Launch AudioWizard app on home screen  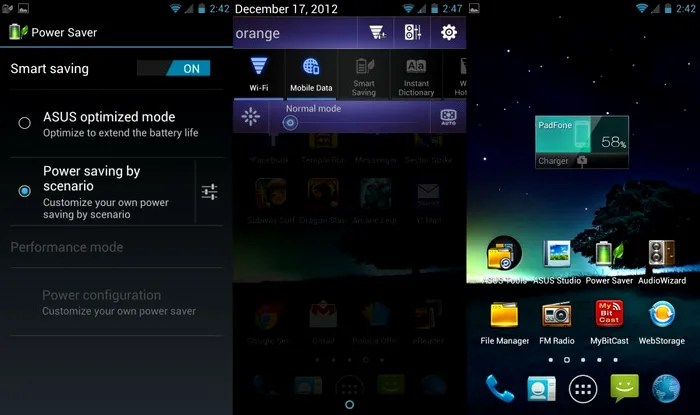662,260
